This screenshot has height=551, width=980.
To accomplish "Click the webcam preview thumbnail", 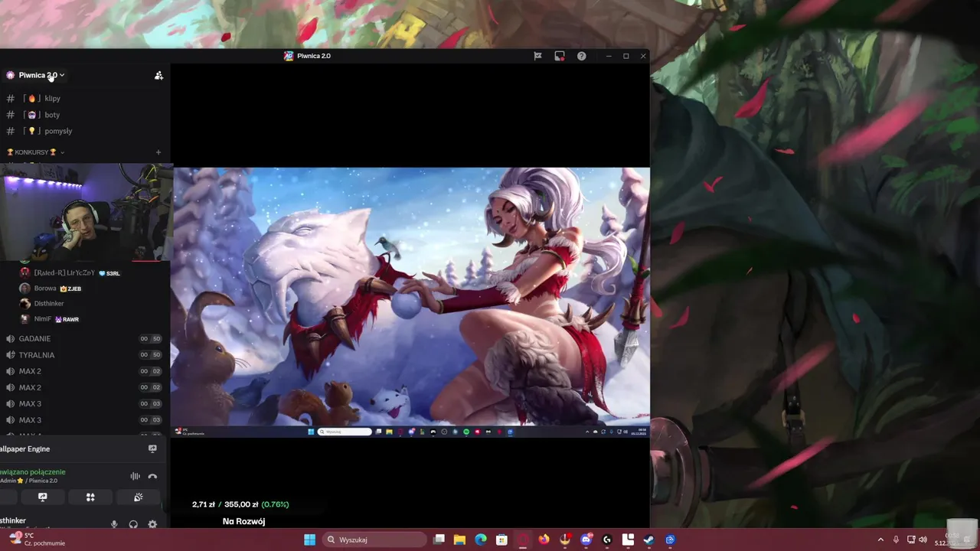I will click(x=86, y=212).
